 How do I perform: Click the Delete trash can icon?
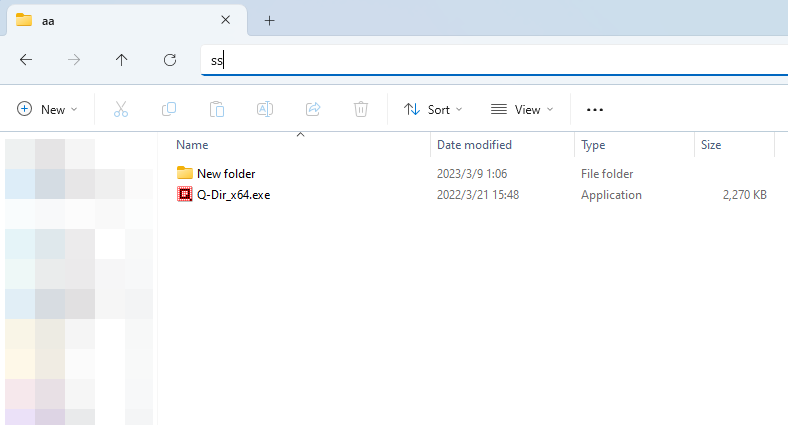point(361,109)
